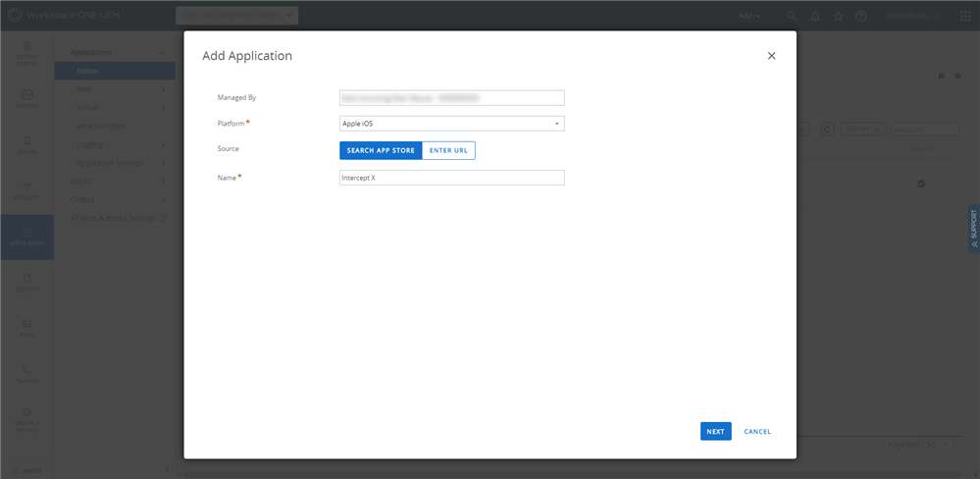Open the apps grid launcher icon
The image size is (980, 479).
965,17
